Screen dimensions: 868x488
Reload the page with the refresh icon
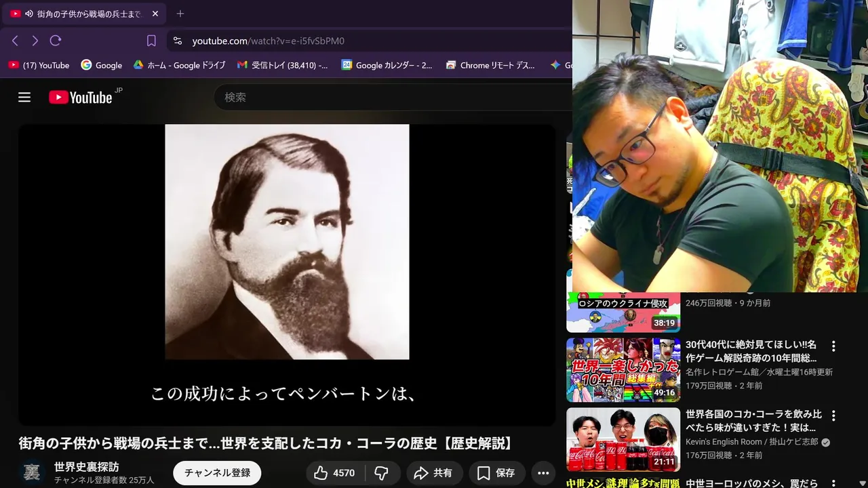56,41
